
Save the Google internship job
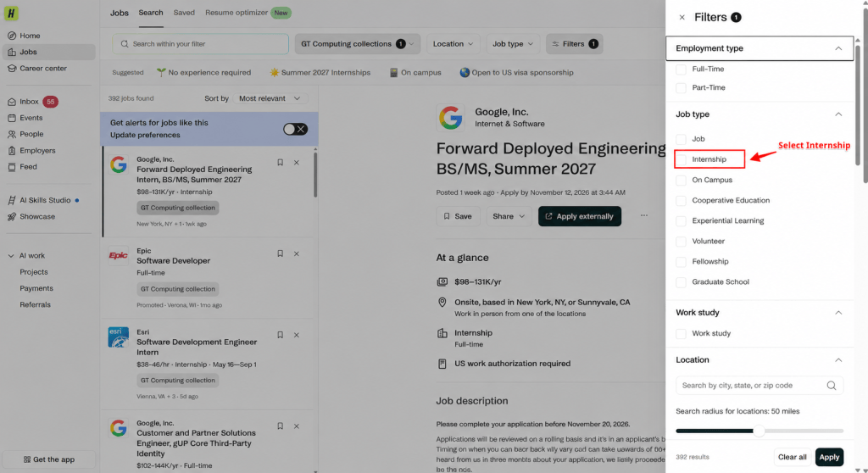tap(458, 216)
